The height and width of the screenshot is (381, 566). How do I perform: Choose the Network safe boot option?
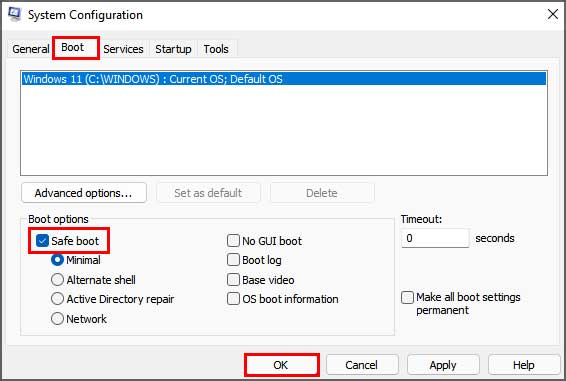click(57, 319)
